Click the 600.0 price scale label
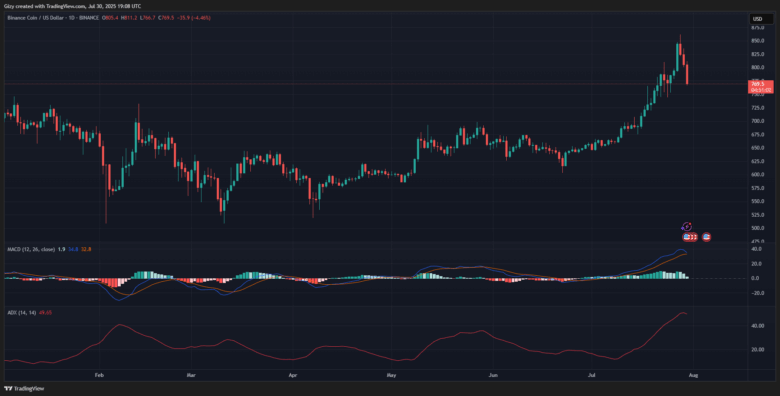 coord(758,175)
